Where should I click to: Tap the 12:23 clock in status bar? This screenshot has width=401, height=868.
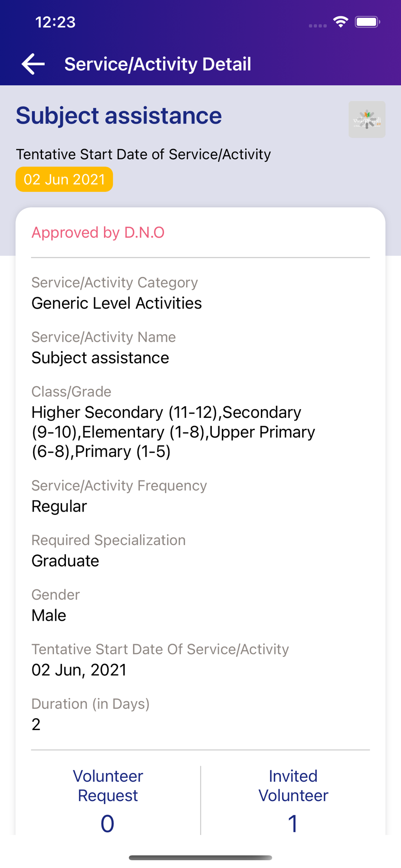pos(56,22)
